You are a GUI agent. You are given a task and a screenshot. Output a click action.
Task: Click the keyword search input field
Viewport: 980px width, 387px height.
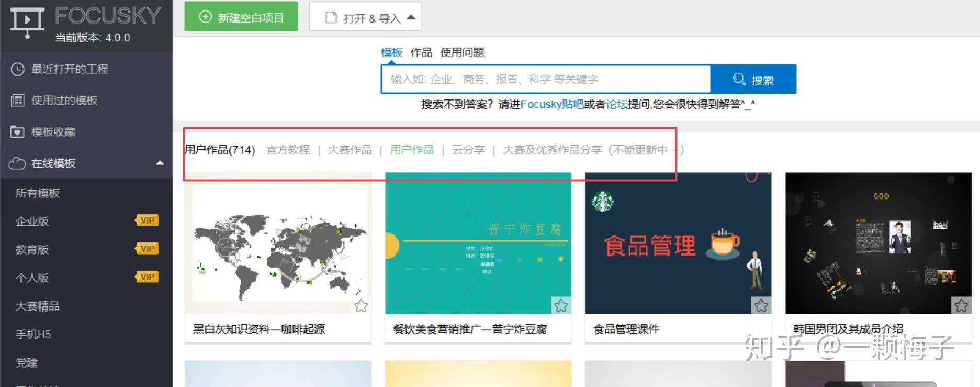[546, 79]
